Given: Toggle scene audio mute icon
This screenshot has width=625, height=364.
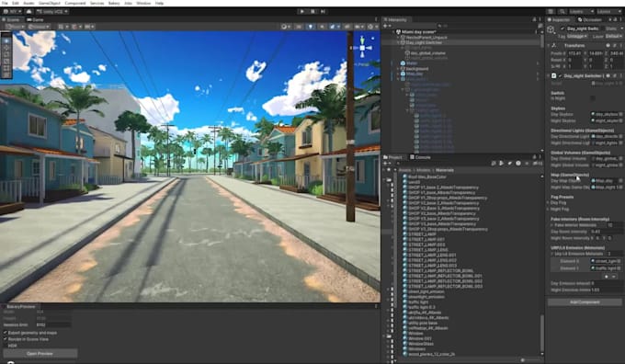Looking at the screenshot, I should point(322,27).
